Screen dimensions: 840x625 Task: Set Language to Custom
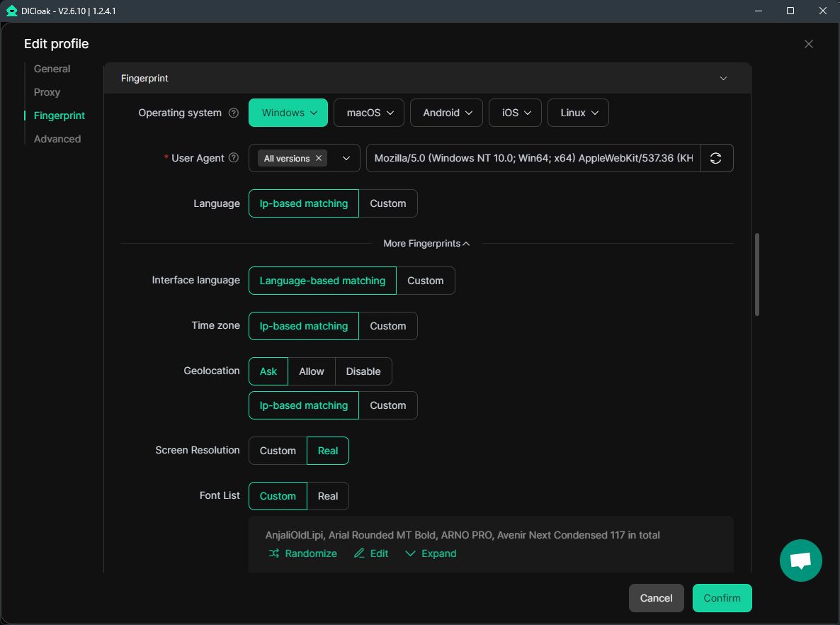388,203
